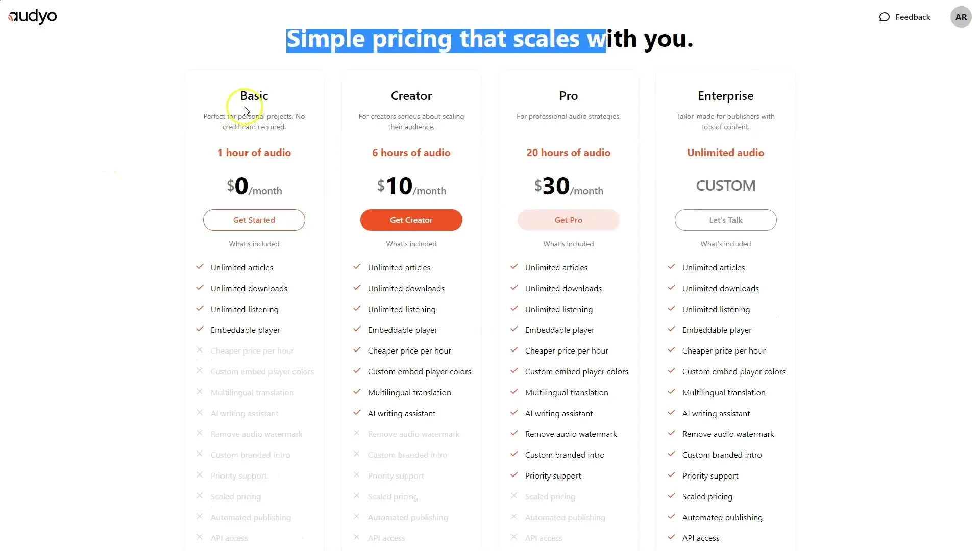This screenshot has width=980, height=551.
Task: Click the checkmark icon for Remove audio watermark Pro
Action: 514,433
